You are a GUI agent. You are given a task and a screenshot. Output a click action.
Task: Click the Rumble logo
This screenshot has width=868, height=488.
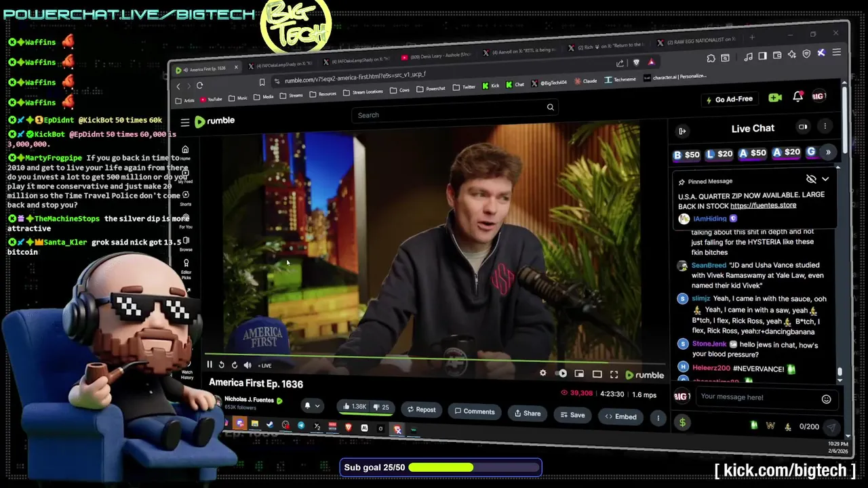[214, 121]
